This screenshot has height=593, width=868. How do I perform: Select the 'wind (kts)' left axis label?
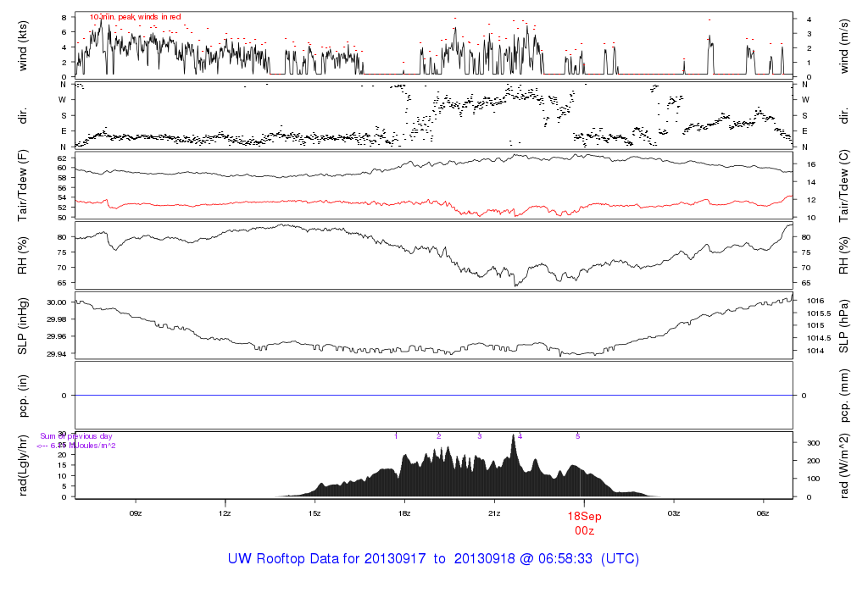point(23,45)
